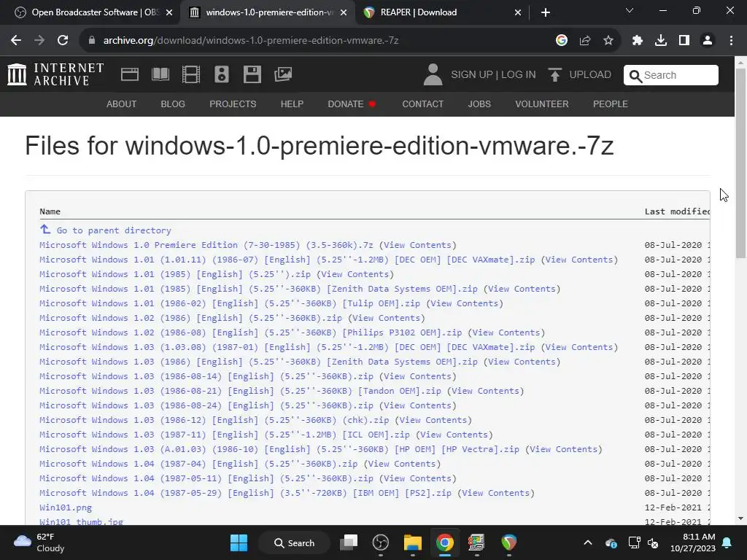Image resolution: width=747 pixels, height=560 pixels.
Task: Toggle the Chrome side panel icon
Action: tap(684, 41)
